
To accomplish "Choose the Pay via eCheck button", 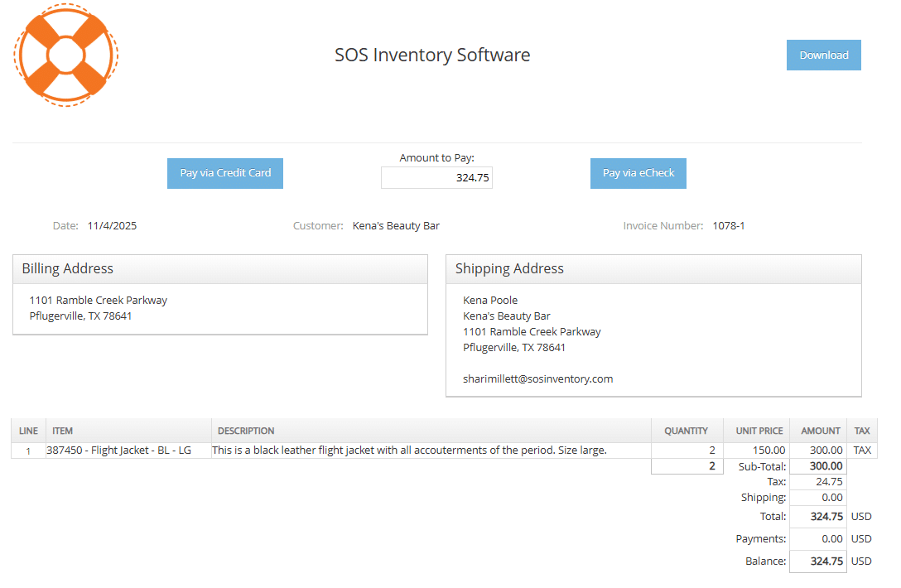I will coord(638,173).
